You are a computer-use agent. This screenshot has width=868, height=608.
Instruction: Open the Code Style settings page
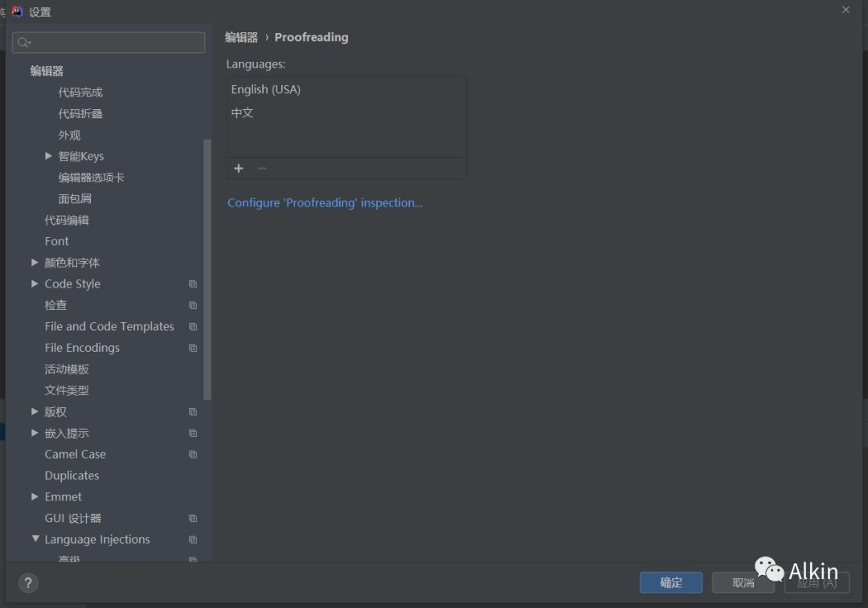coord(72,284)
